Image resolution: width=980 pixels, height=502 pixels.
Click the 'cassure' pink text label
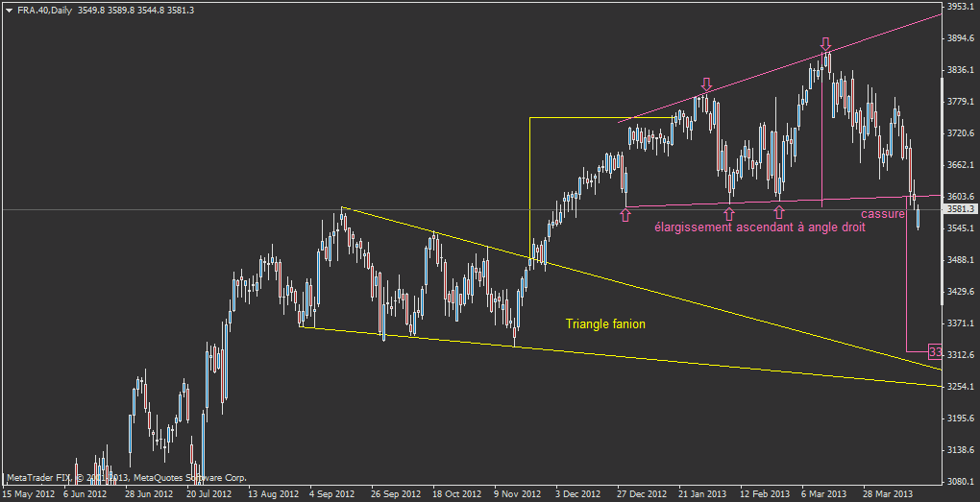882,213
